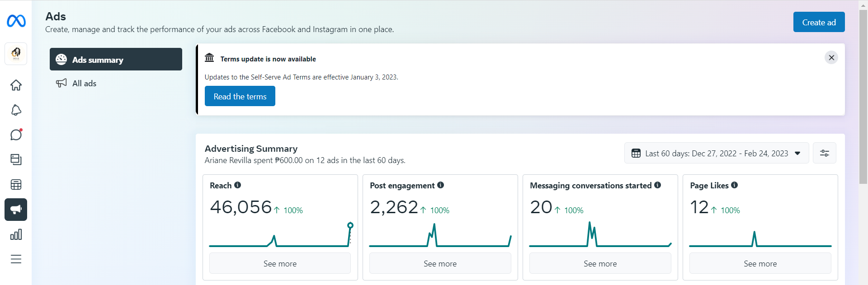This screenshot has width=868, height=285.
Task: Click the Create ad button
Action: [x=818, y=22]
